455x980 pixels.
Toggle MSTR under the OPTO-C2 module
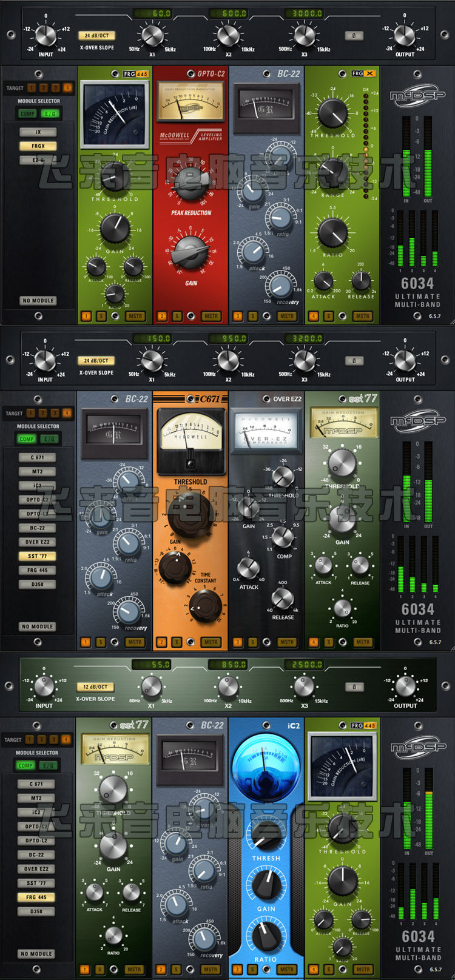click(211, 316)
